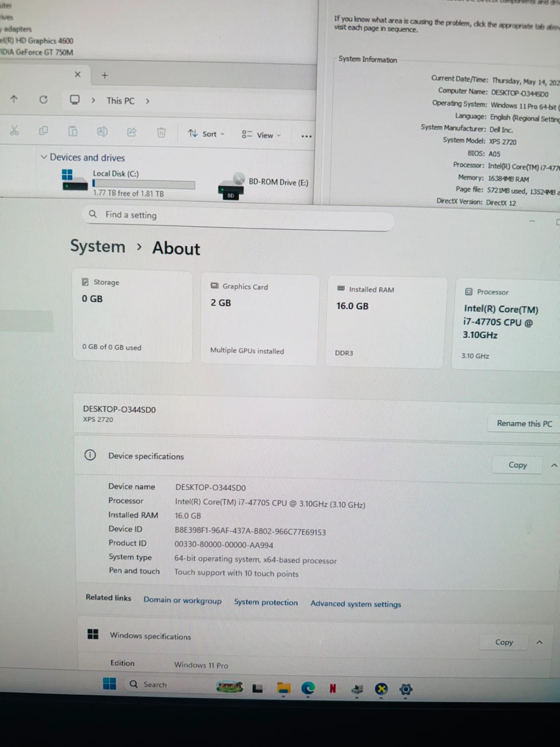This screenshot has width=560, height=747.
Task: Click the DESKTOP-O344SD0 name above XPS 2720
Action: point(119,409)
